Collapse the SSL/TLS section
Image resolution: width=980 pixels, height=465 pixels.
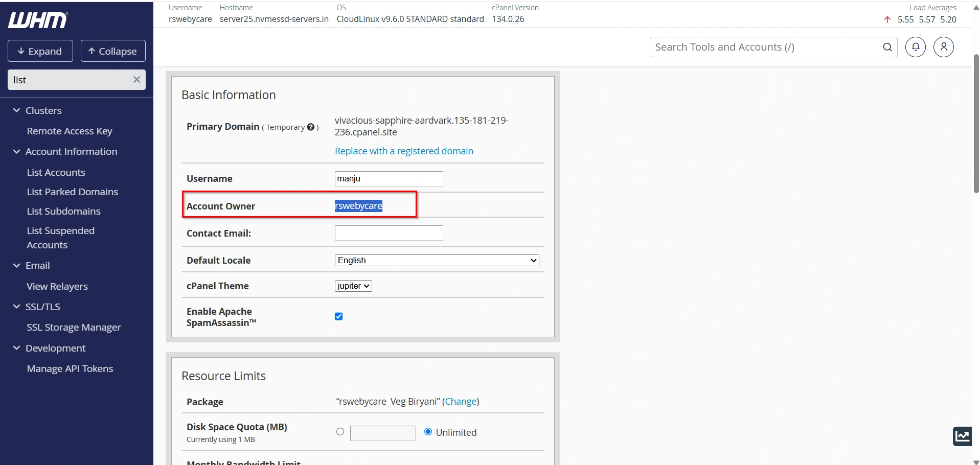pos(16,307)
